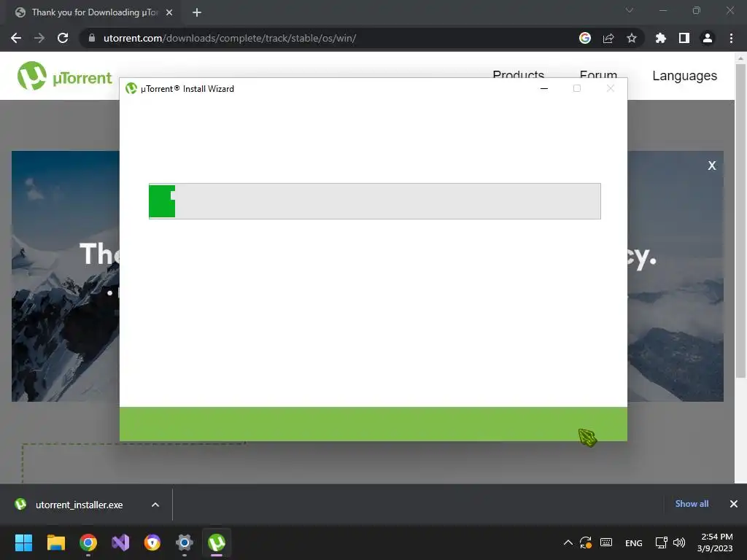This screenshot has height=560, width=747.
Task: Click Show all downloads
Action: (x=692, y=504)
